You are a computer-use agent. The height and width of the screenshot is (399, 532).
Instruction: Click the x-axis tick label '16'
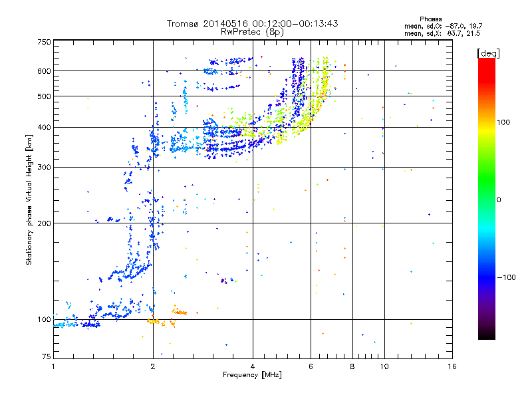452,366
